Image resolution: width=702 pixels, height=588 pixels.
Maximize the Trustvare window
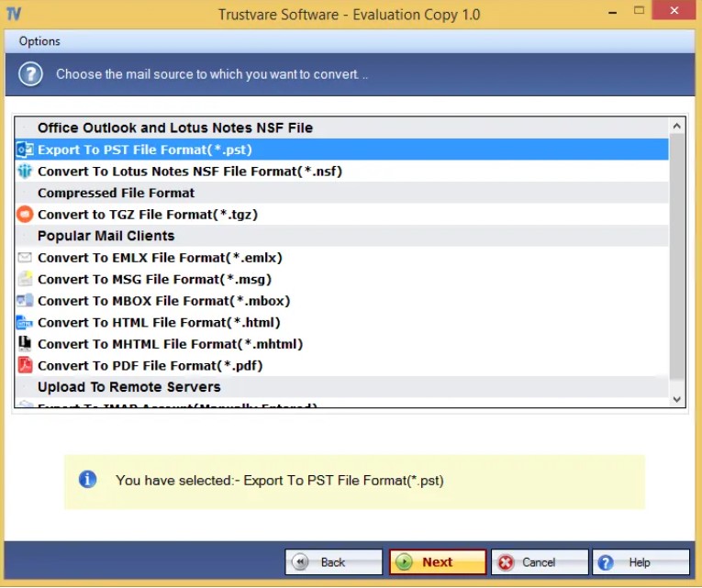click(x=639, y=10)
